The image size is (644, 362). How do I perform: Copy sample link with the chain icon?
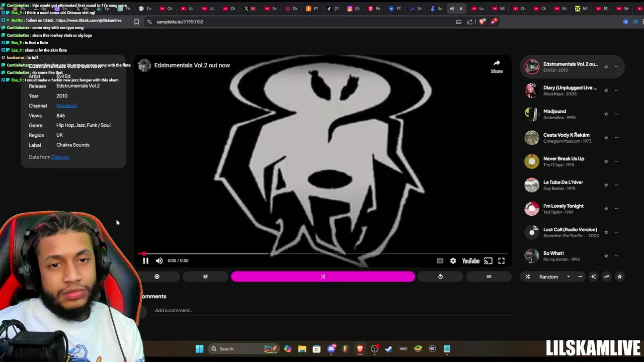pyautogui.click(x=489, y=277)
